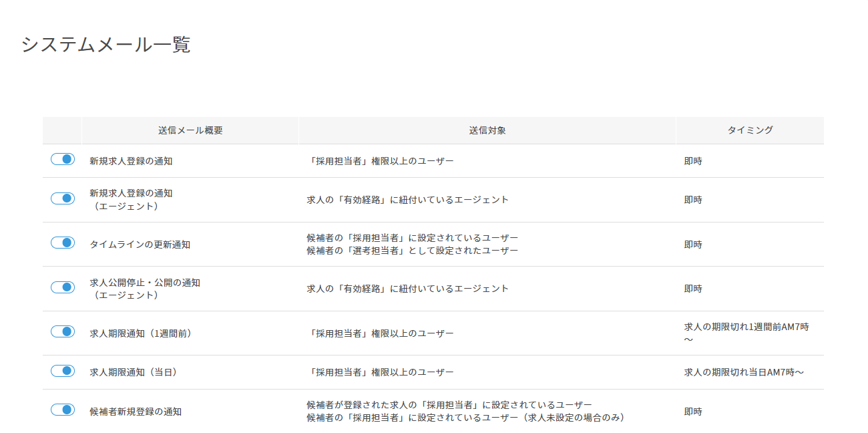
Task: Disable the 候補者新規登録の通知 switch
Action: (x=63, y=410)
